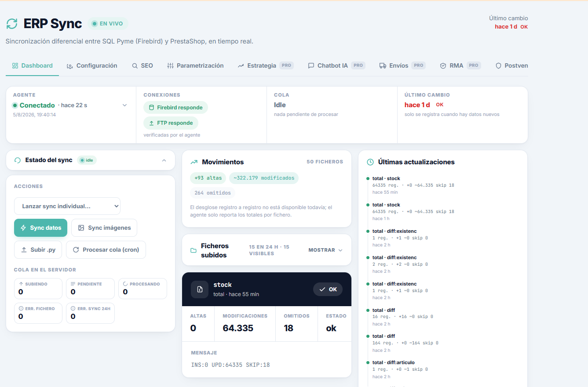The image size is (588, 387).
Task: Click the FTP upload arrow icon
Action: [152, 123]
